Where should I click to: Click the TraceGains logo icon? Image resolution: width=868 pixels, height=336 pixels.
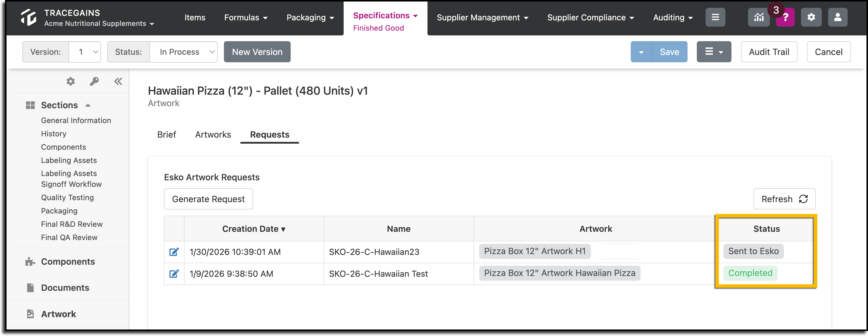(29, 17)
